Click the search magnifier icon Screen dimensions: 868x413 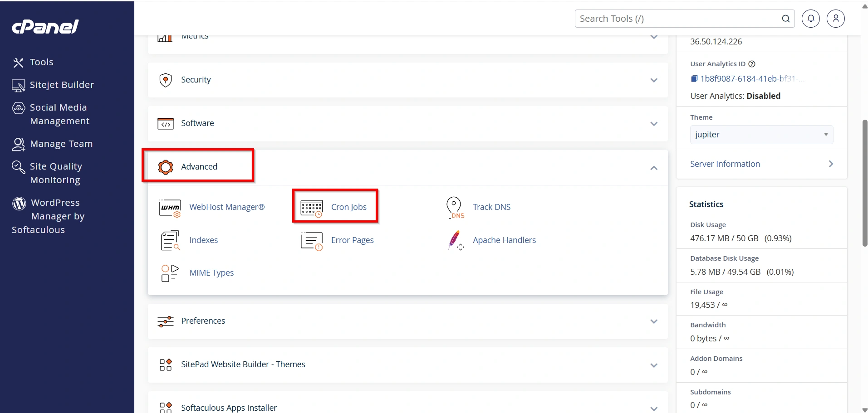786,19
